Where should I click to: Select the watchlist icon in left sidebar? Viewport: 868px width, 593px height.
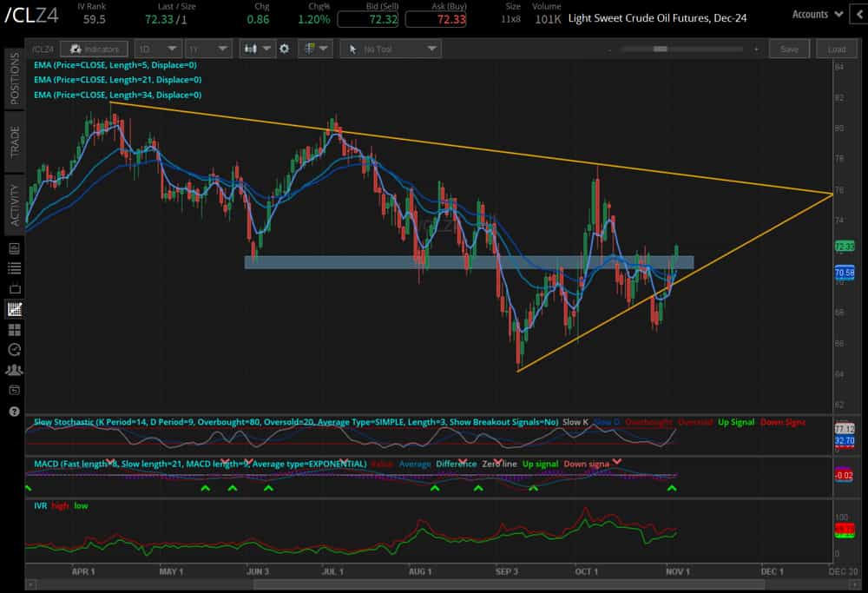point(12,268)
